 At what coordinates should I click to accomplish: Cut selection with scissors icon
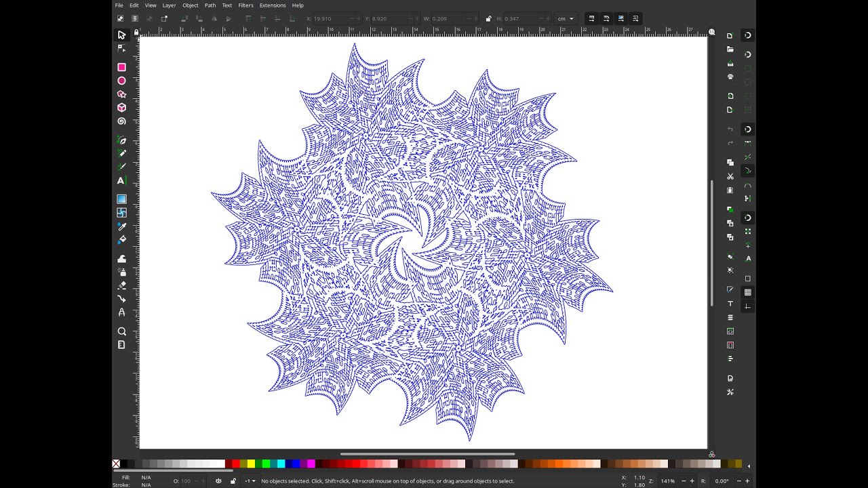point(730,176)
